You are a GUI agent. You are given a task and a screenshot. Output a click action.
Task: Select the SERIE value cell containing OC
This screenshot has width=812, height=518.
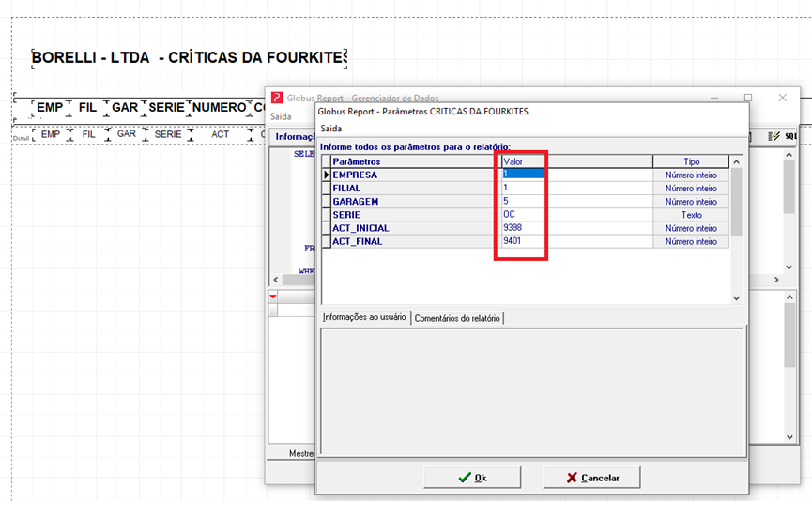click(x=577, y=215)
